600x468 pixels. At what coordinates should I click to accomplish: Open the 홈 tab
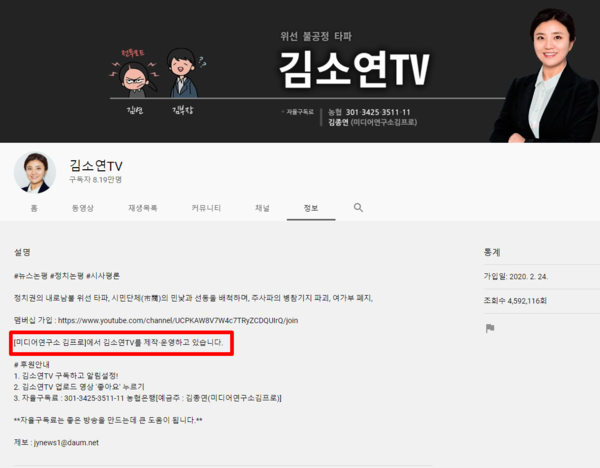point(34,208)
